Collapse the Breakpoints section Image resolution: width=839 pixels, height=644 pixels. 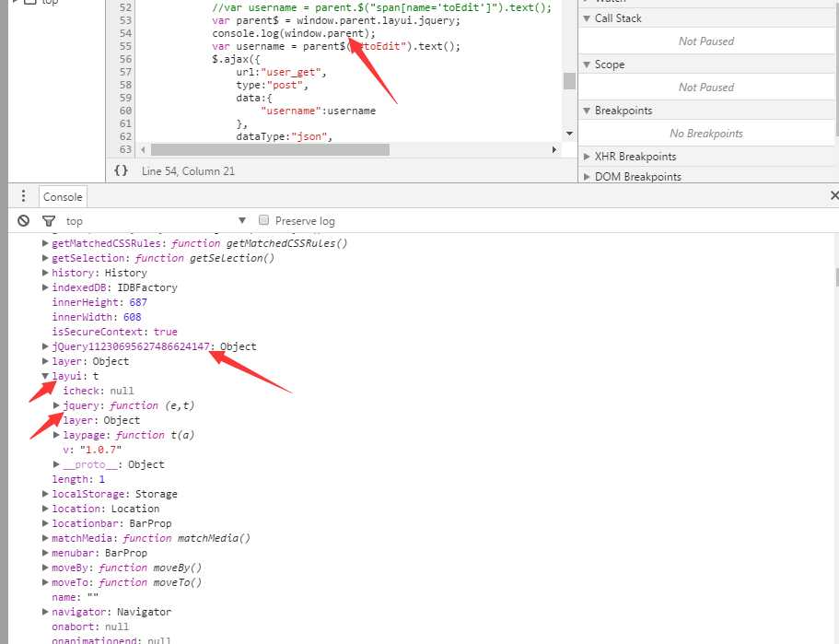click(x=587, y=111)
